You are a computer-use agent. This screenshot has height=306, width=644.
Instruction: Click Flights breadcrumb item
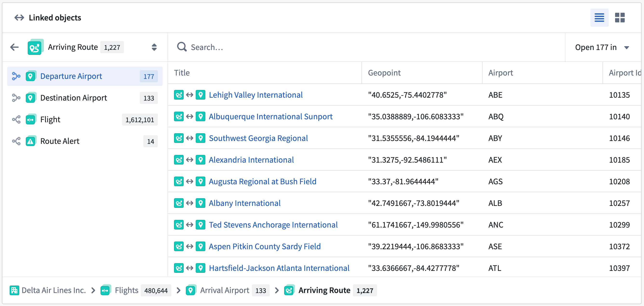(126, 290)
